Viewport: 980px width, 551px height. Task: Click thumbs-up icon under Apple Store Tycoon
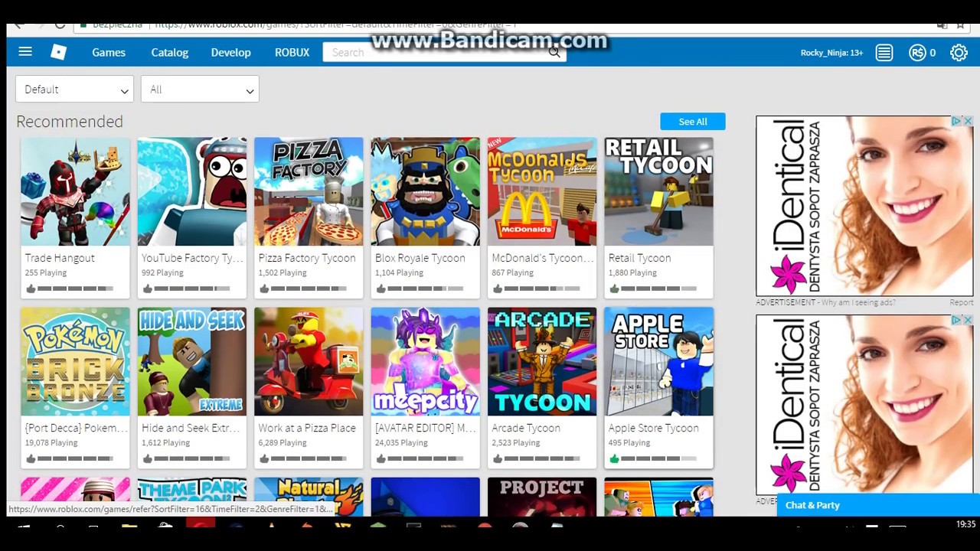[x=614, y=458]
